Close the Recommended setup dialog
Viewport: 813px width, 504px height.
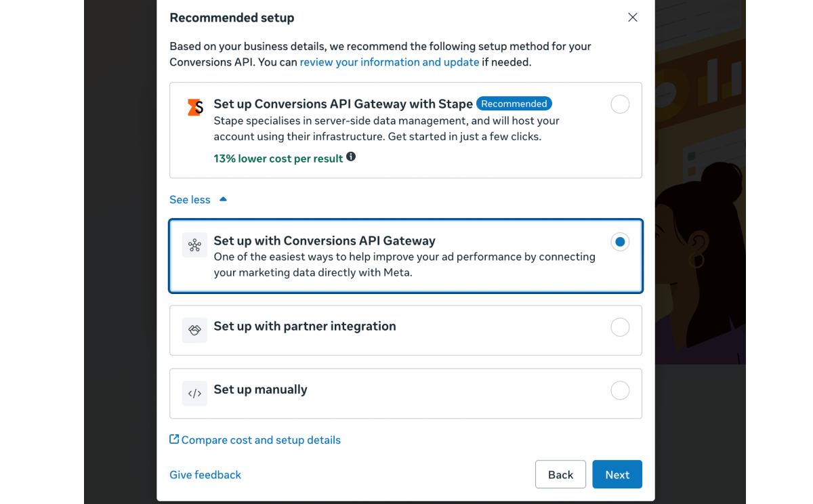coord(633,18)
